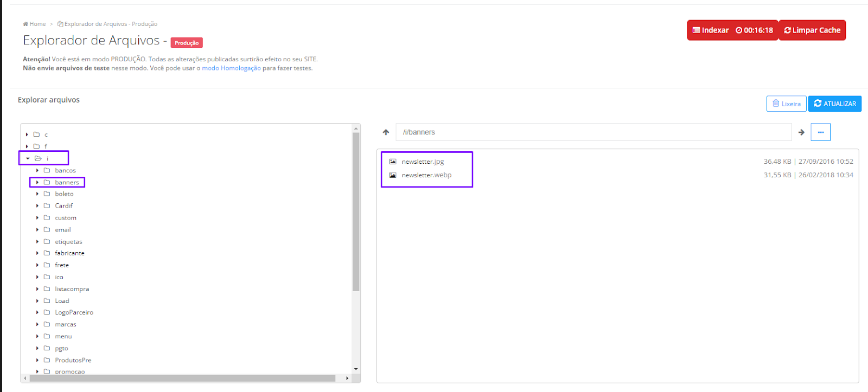Expand the custom folder arrow
The image size is (868, 392).
coord(37,217)
